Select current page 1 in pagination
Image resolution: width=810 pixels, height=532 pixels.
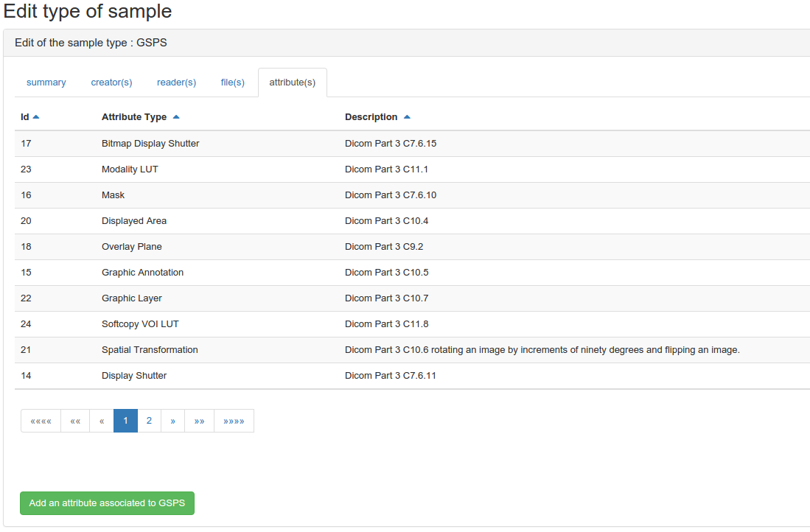125,421
